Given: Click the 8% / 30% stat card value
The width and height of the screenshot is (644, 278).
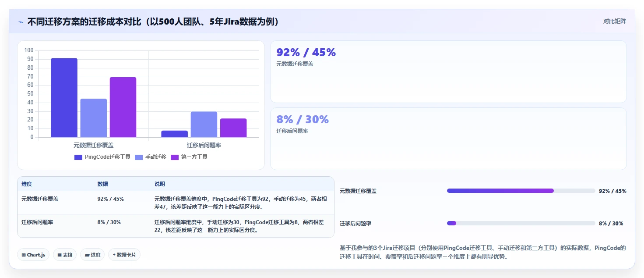Looking at the screenshot, I should pos(303,119).
